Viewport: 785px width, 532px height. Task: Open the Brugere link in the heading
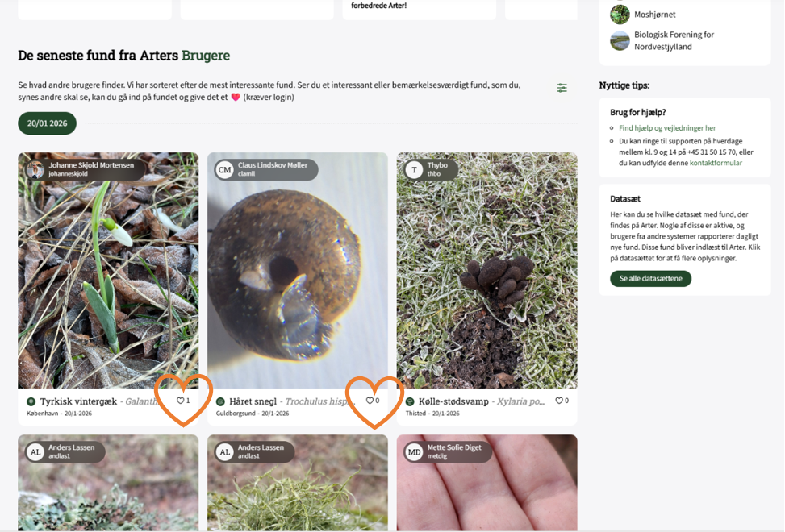(205, 56)
